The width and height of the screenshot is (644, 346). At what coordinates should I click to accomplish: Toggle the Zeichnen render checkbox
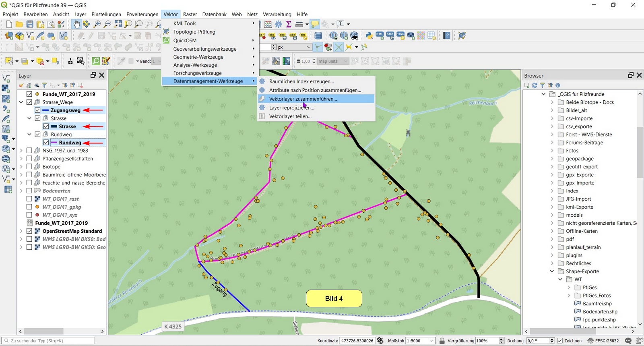[559, 341]
